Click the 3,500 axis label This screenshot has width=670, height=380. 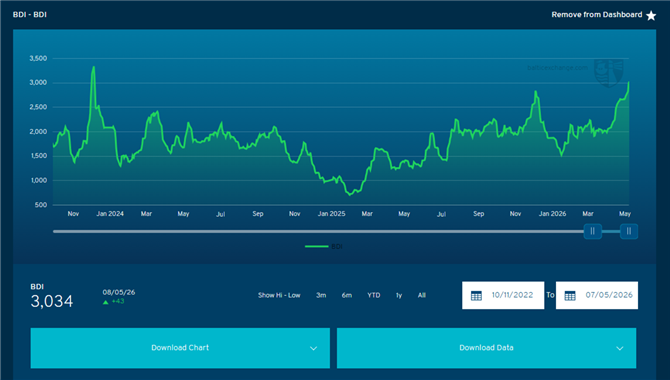(x=38, y=59)
